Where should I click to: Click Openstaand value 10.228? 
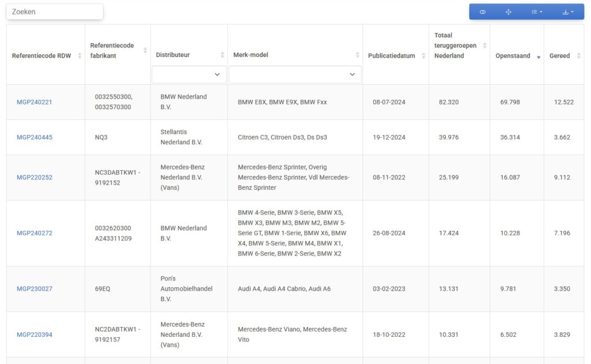(x=510, y=233)
